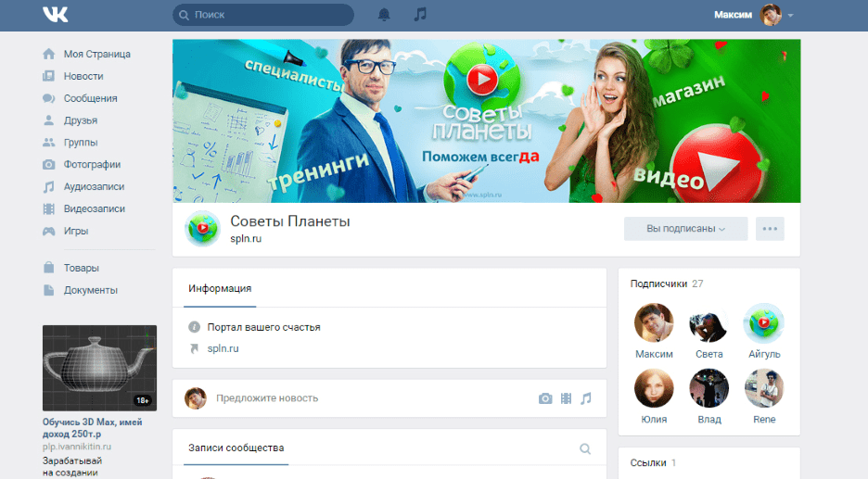The image size is (868, 479).
Task: Open subscriber Влад's avatar
Action: [709, 388]
